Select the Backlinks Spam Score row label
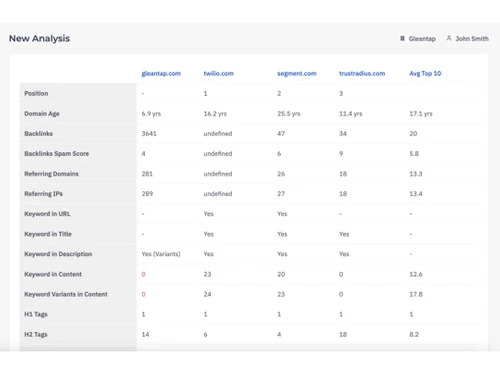The height and width of the screenshot is (375, 500). pos(56,154)
